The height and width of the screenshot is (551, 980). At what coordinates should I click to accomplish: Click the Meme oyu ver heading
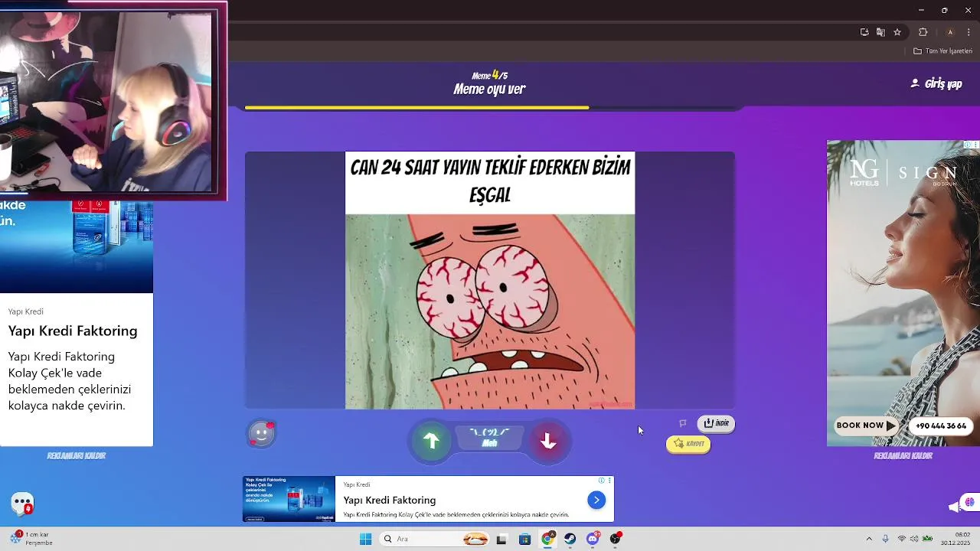coord(489,90)
